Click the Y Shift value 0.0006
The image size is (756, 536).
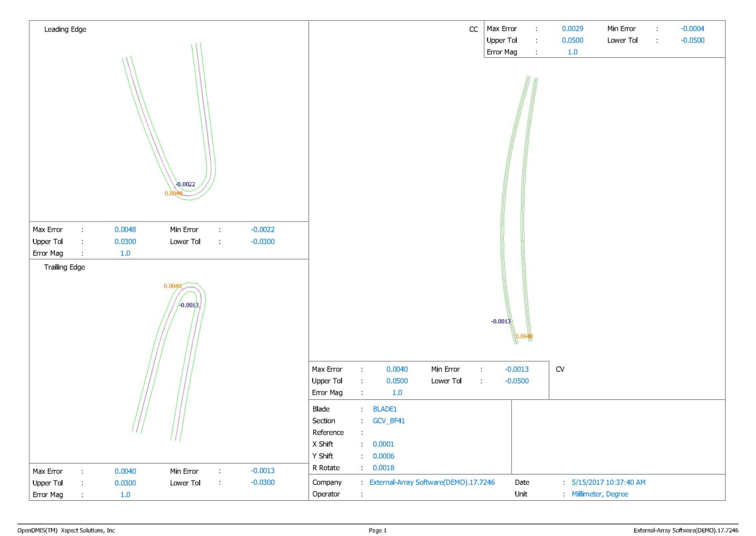[383, 456]
